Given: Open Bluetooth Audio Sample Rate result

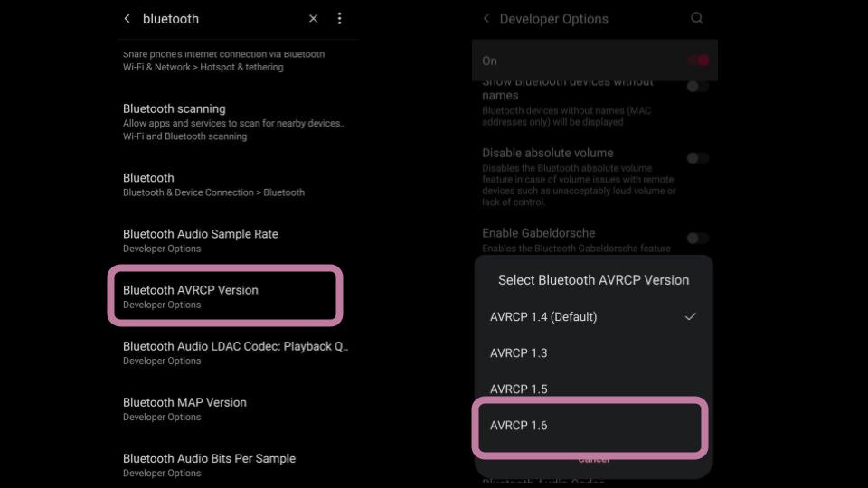Looking at the screenshot, I should click(x=238, y=240).
